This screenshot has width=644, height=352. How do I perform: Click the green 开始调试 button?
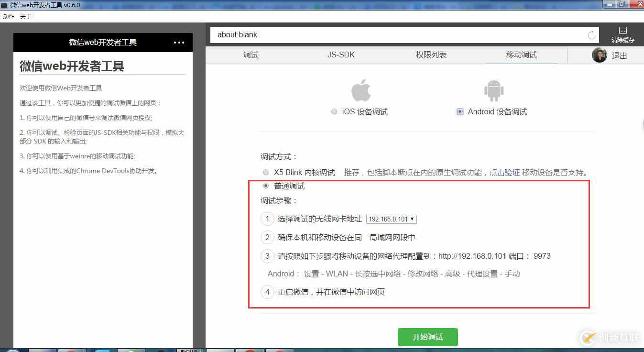tap(428, 337)
